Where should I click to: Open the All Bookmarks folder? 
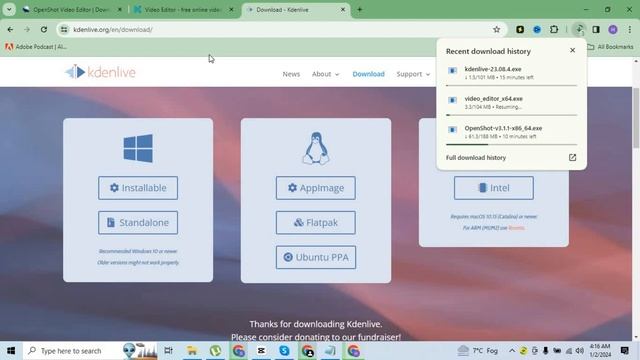(611, 47)
